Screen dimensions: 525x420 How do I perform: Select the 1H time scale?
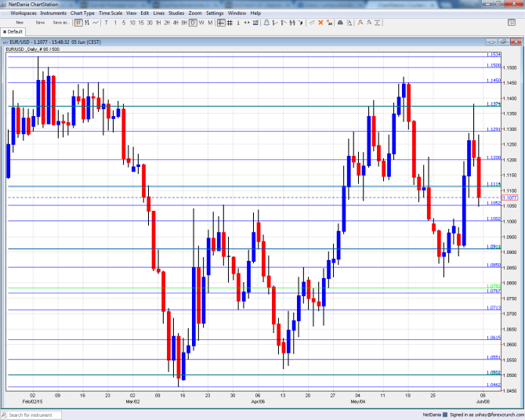point(158,23)
